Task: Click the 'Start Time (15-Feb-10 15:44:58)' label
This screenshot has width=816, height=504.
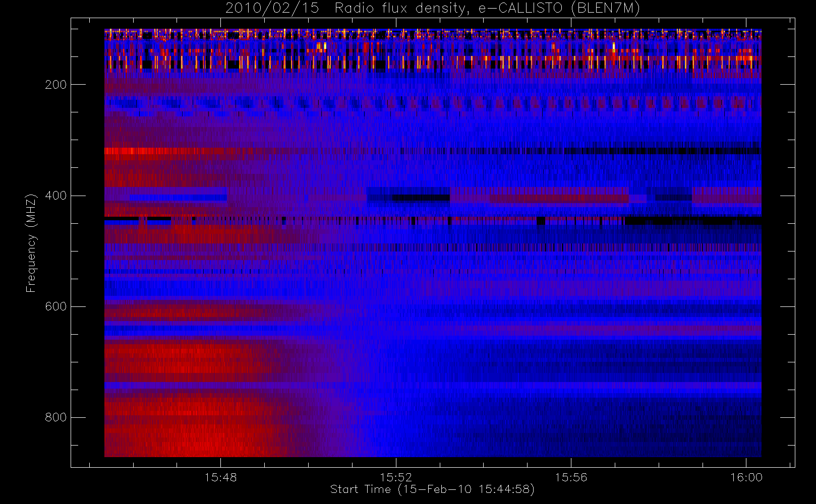Action: 432,489
